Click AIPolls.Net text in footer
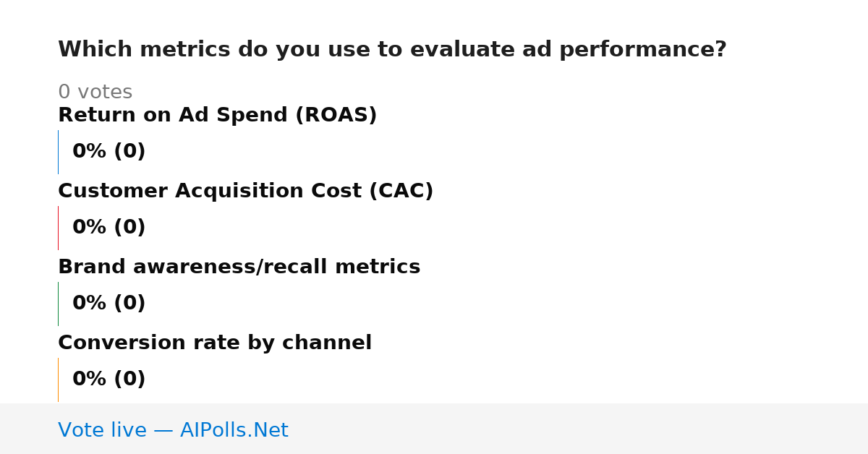Viewport: 868px width, 454px height. point(234,430)
